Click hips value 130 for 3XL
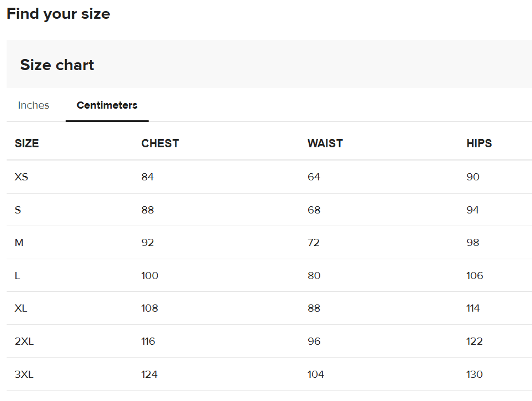 [475, 375]
